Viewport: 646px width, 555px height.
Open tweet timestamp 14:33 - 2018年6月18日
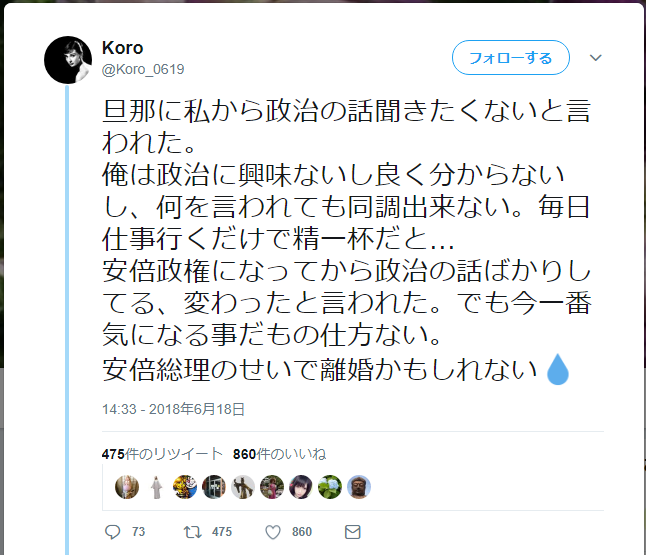coord(173,409)
